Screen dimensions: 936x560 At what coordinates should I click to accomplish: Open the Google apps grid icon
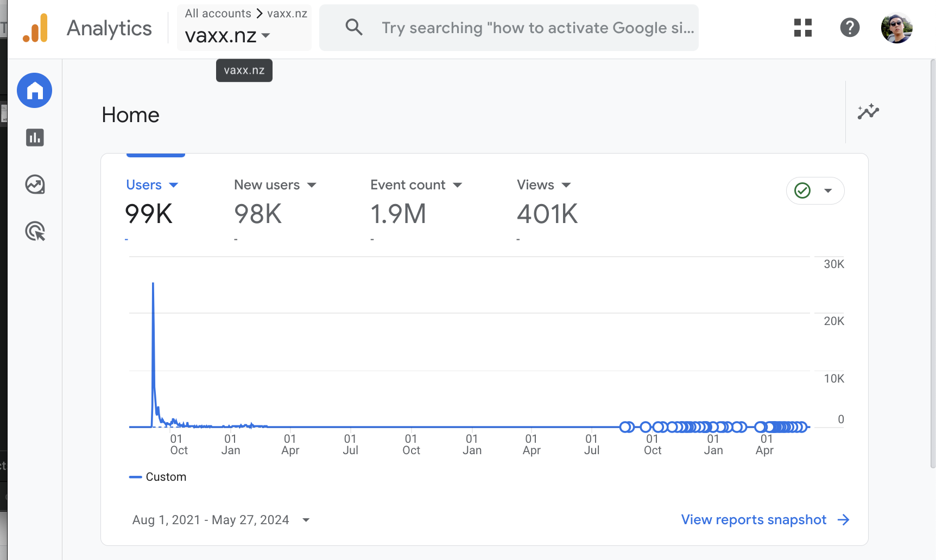[802, 28]
